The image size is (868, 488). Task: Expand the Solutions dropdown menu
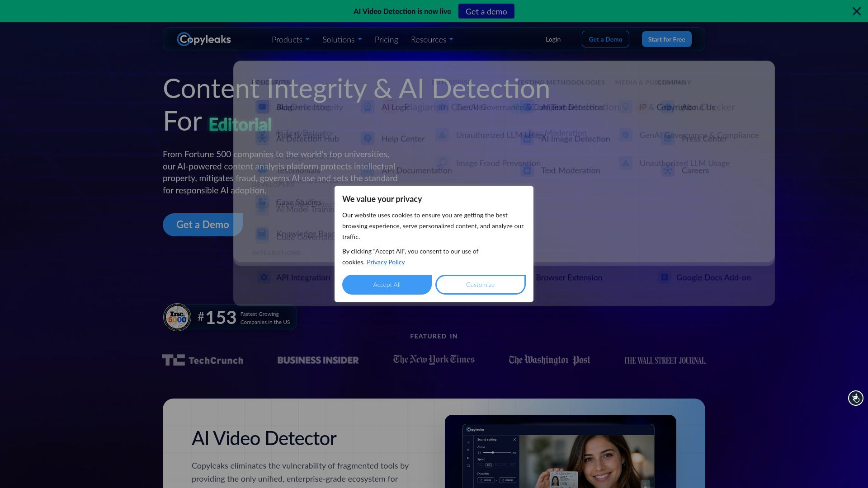tap(342, 39)
